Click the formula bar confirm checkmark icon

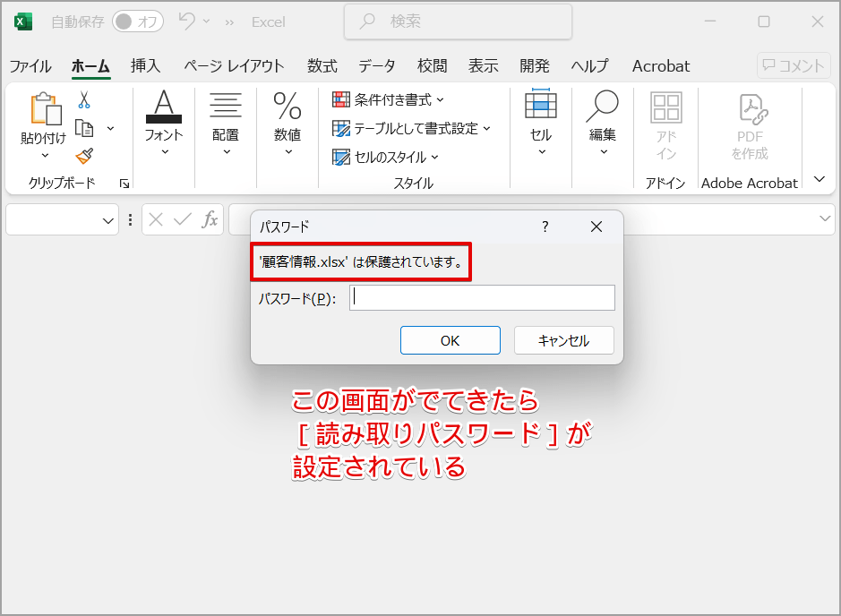click(x=183, y=219)
